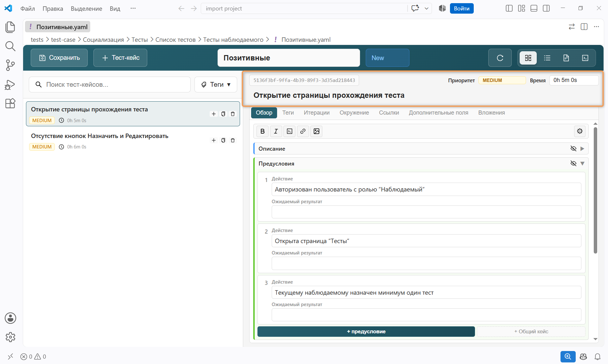
Task: Expand the Описание section
Action: point(582,149)
